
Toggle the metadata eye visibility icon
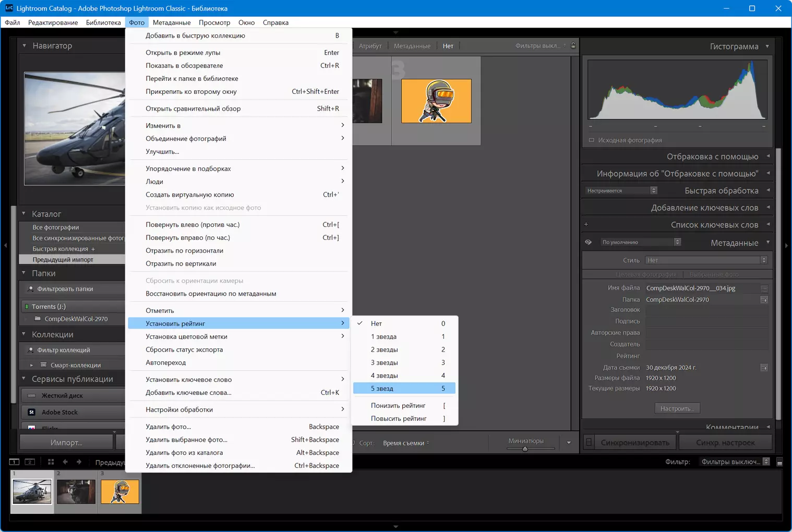[589, 242]
